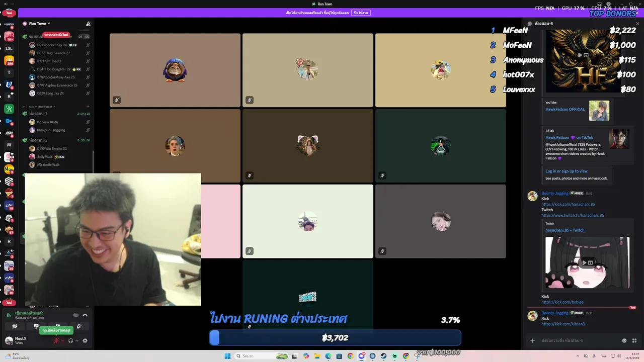The height and width of the screenshot is (362, 644).
Task: Open the kick.com/hanachan_85 link
Action: 568,204
